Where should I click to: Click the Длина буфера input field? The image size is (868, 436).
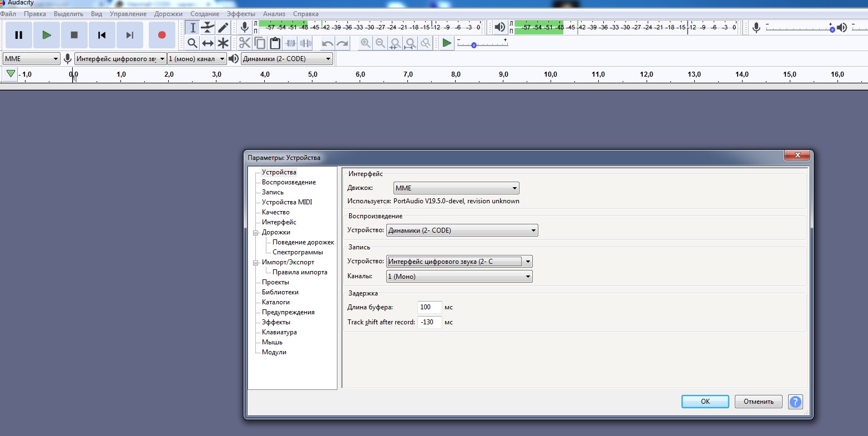pos(430,307)
